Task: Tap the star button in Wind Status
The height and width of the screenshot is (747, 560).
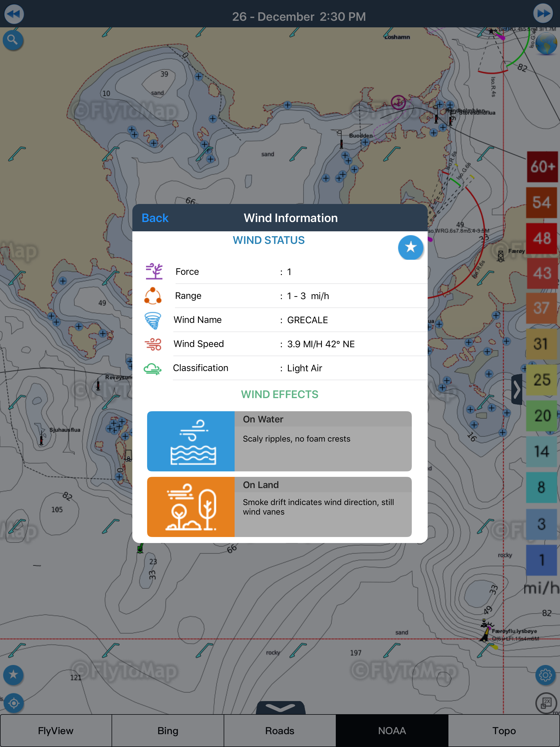Action: (410, 247)
